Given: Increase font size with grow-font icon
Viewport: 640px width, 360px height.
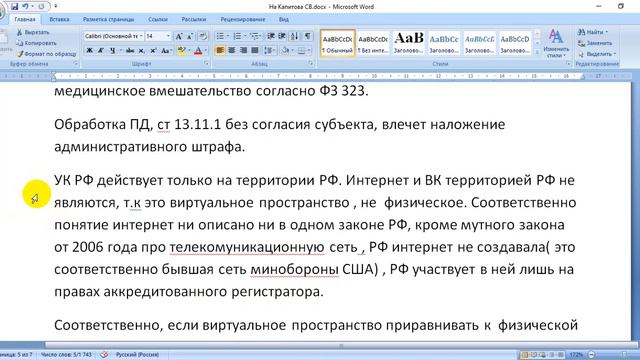Looking at the screenshot, I should (179, 36).
